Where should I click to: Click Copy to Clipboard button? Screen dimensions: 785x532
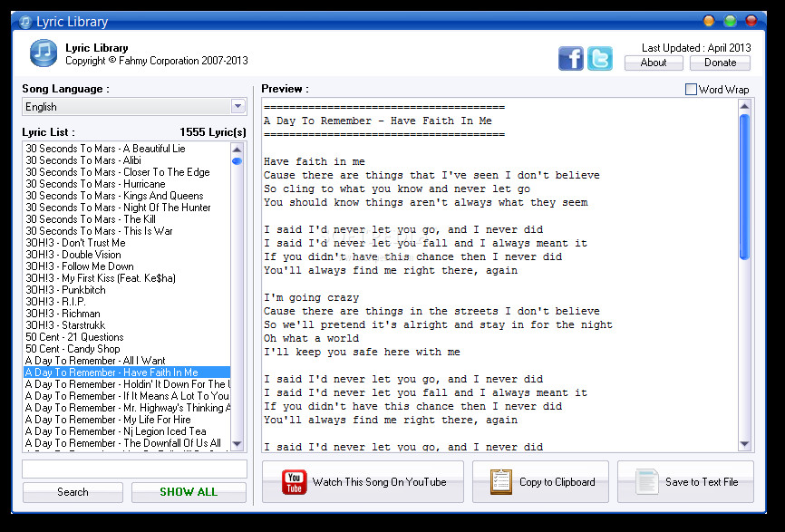tap(540, 482)
